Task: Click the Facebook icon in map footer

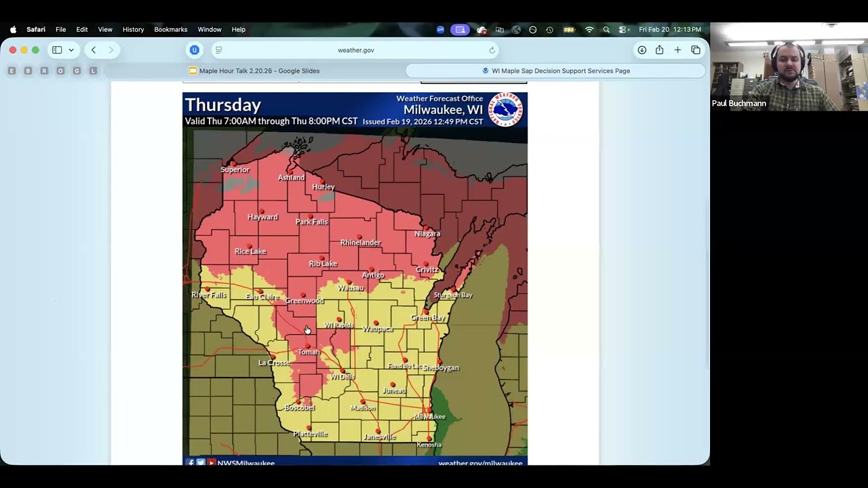Action: [x=191, y=463]
